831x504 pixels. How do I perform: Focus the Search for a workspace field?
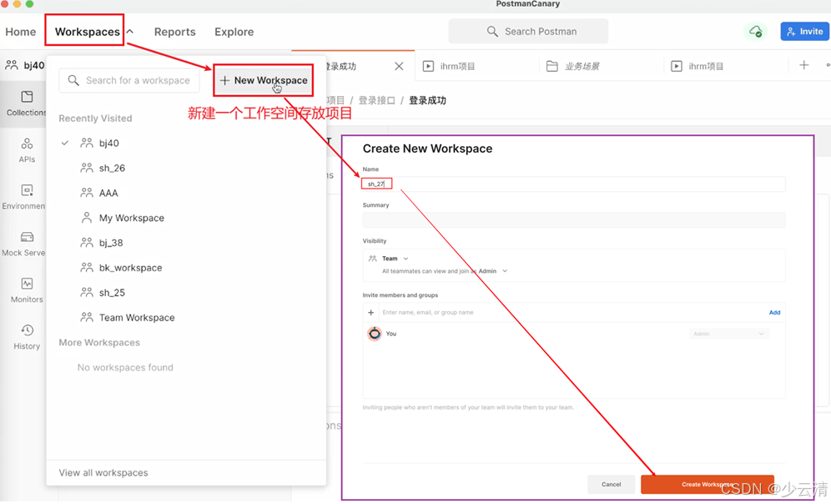[x=129, y=81]
